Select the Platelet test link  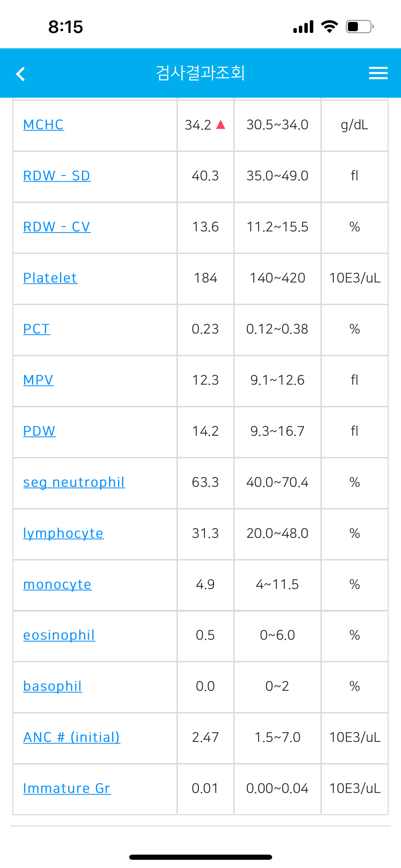pyautogui.click(x=50, y=278)
